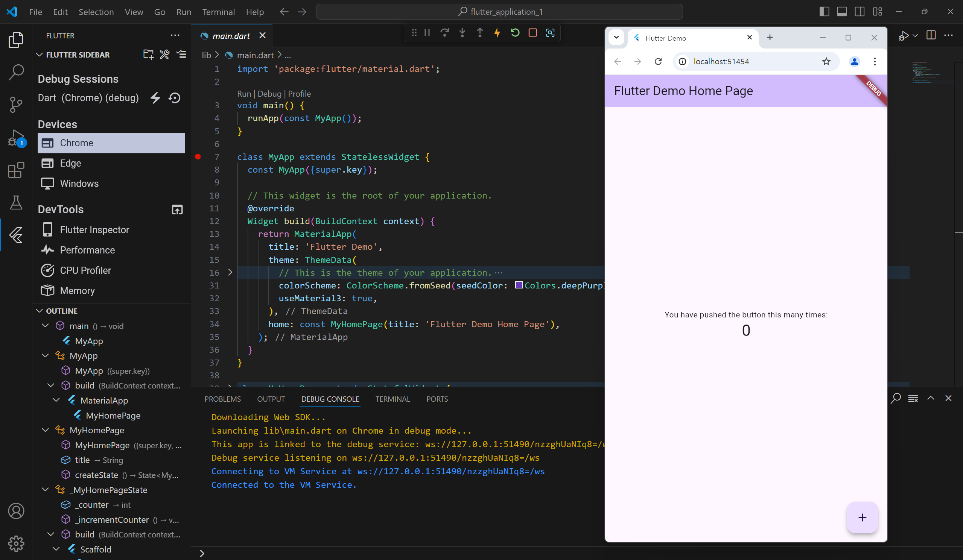Toggle the bottom panel layout button
Viewport: 963px width, 560px height.
pos(841,11)
